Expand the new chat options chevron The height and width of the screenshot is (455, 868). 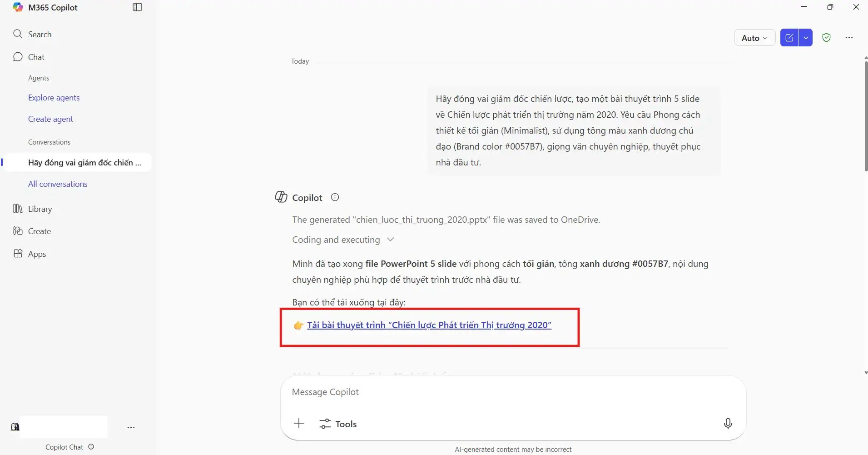(806, 37)
